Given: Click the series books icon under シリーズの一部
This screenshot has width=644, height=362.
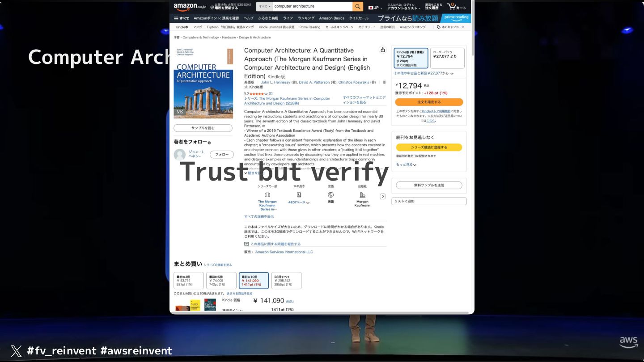Looking at the screenshot, I should point(267,195).
